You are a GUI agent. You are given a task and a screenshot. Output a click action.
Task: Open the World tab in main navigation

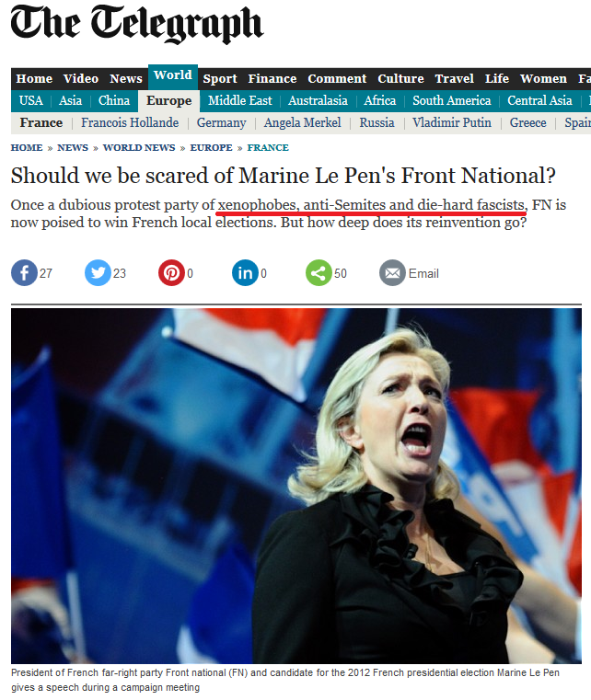pos(173,76)
